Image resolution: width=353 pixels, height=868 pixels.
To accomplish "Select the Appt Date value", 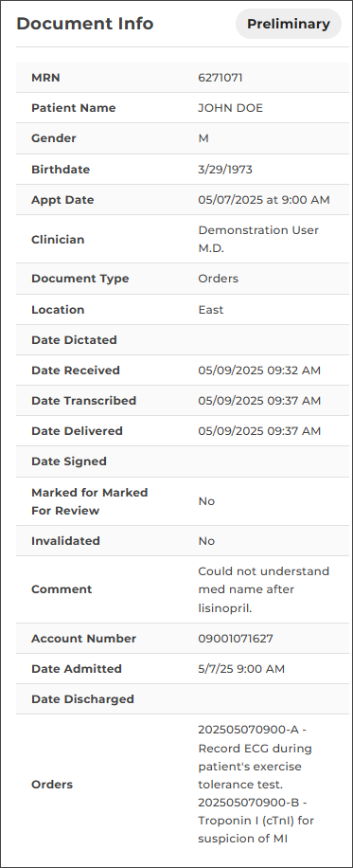I will click(x=264, y=200).
